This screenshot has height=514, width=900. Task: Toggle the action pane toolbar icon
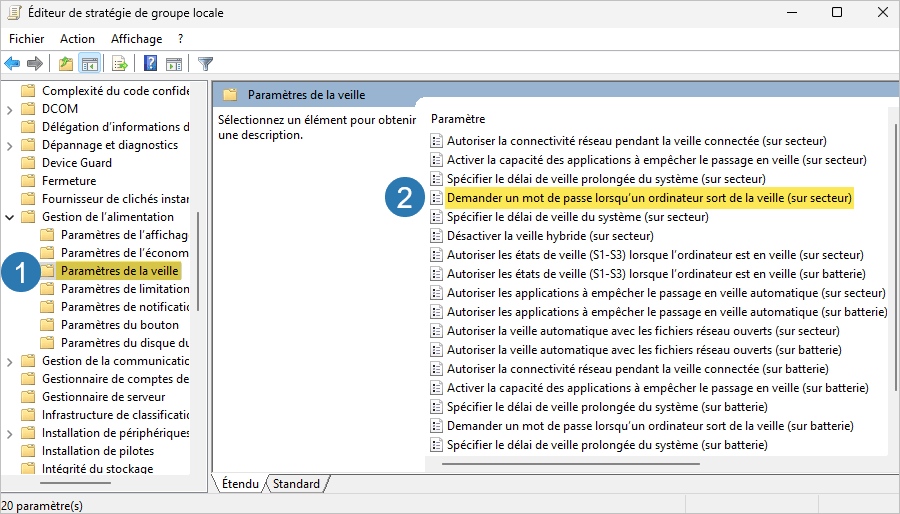173,64
